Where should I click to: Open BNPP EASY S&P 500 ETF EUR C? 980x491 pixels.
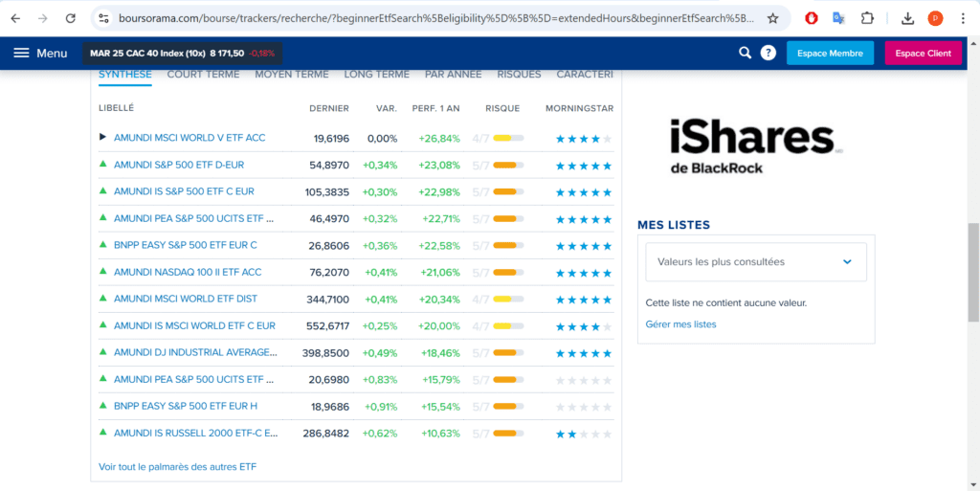click(185, 245)
